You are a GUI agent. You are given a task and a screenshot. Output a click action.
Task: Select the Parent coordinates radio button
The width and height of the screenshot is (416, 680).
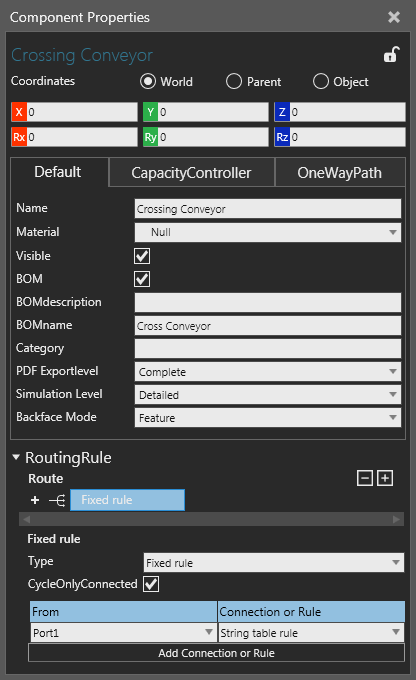(234, 81)
